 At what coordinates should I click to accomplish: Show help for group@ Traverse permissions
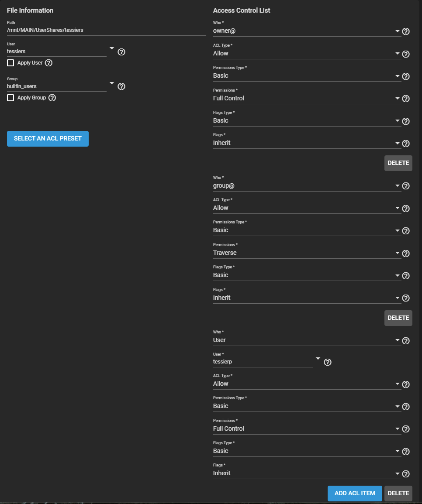[x=406, y=254]
